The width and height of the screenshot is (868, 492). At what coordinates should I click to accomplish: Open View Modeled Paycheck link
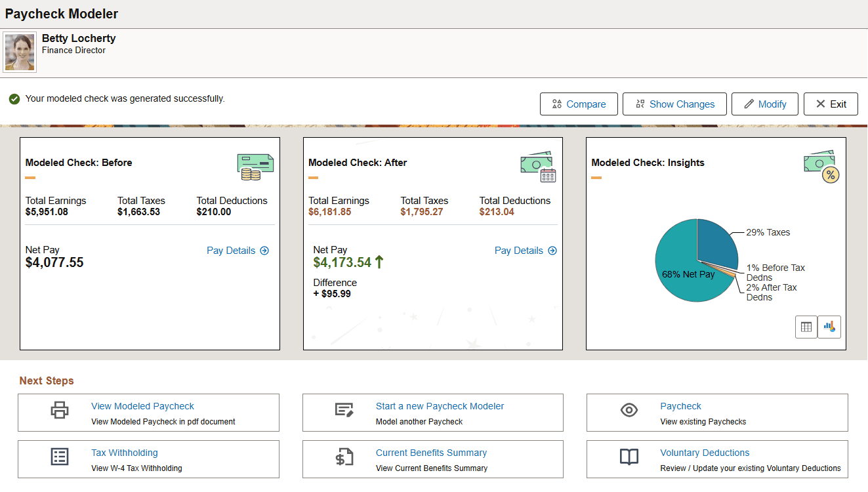[142, 405]
